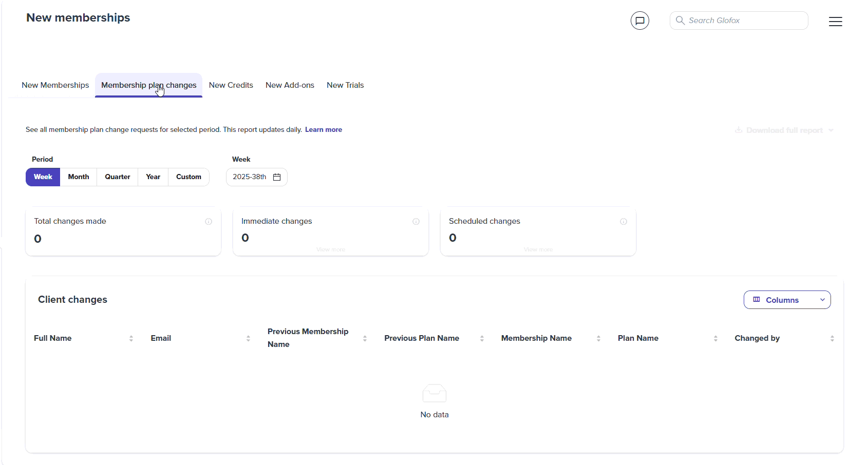Open the Columns dropdown
This screenshot has width=868, height=465.
click(787, 300)
